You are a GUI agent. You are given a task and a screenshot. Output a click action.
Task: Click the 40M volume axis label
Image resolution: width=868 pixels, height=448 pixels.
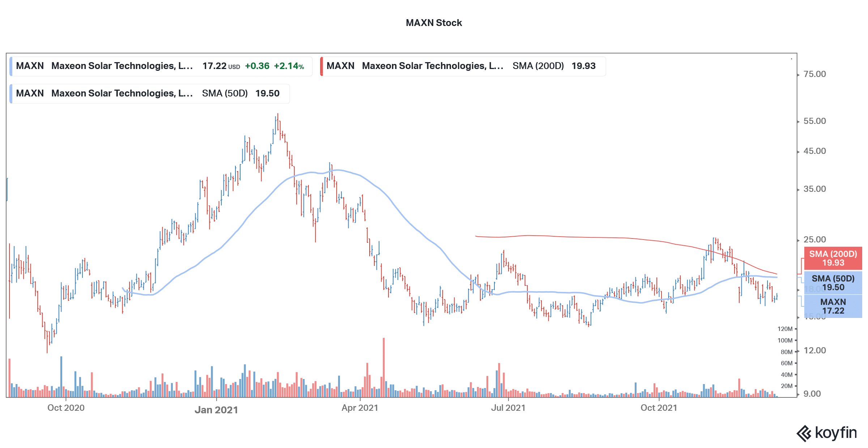pos(787,375)
